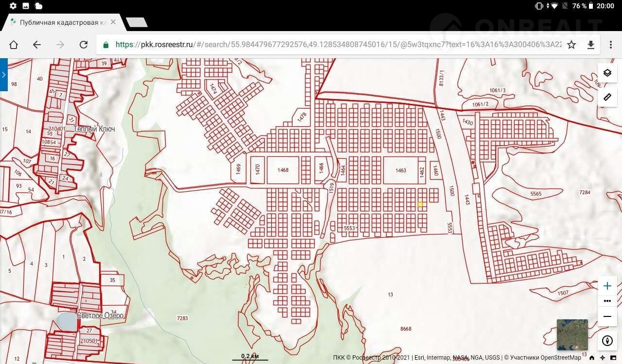This screenshot has height=364, width=622.
Task: Select the ruler measurement tool
Action: click(607, 97)
